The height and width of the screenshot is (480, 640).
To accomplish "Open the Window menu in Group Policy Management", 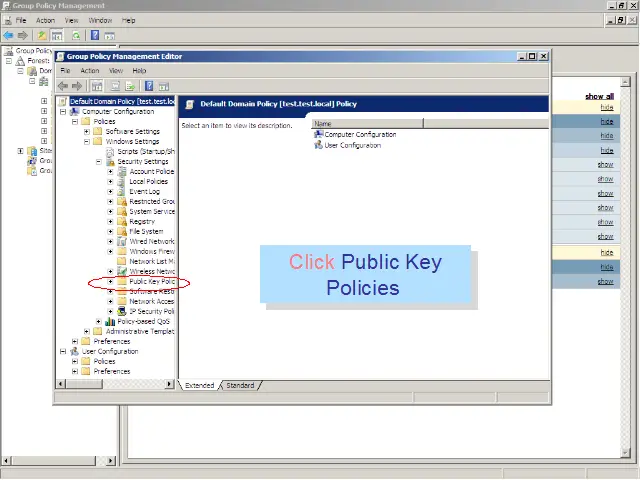I will coord(100,20).
